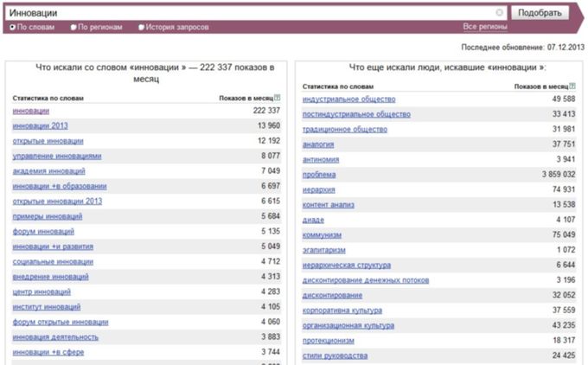Image resolution: width=588 pixels, height=365 pixels.
Task: Select the 'По словам' radio button
Action: [x=12, y=27]
